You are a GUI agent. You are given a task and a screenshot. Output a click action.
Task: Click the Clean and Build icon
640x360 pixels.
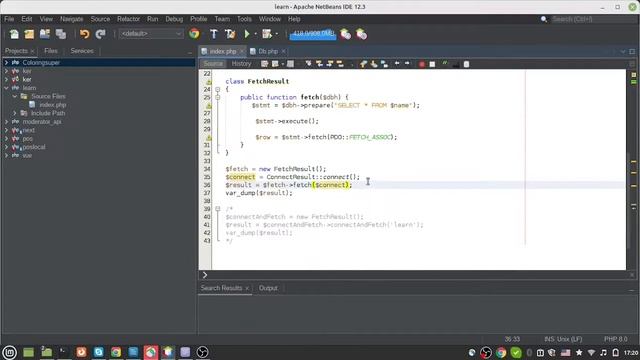point(230,34)
